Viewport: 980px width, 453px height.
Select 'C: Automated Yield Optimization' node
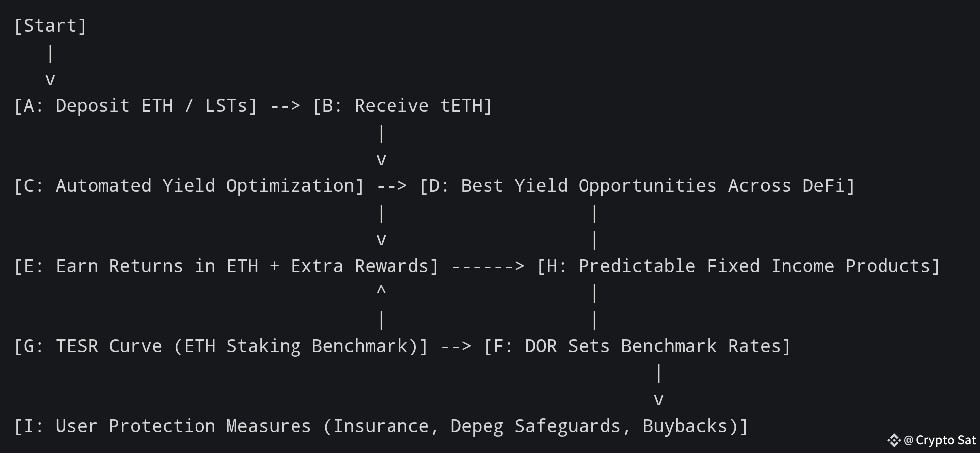click(x=189, y=186)
